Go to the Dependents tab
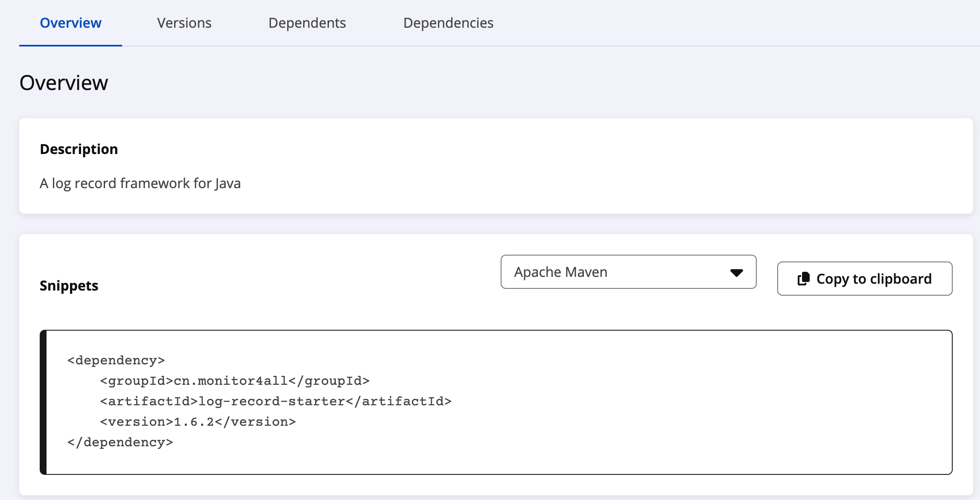Viewport: 980px width, 500px height. click(307, 23)
